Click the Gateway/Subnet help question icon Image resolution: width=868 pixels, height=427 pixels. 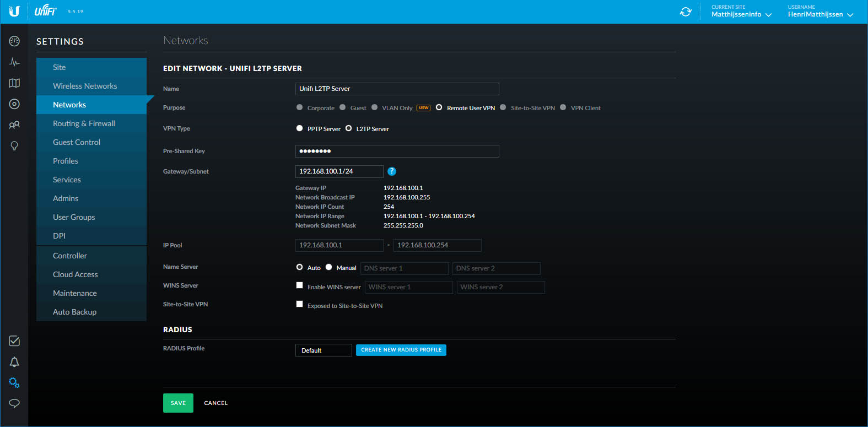point(392,171)
